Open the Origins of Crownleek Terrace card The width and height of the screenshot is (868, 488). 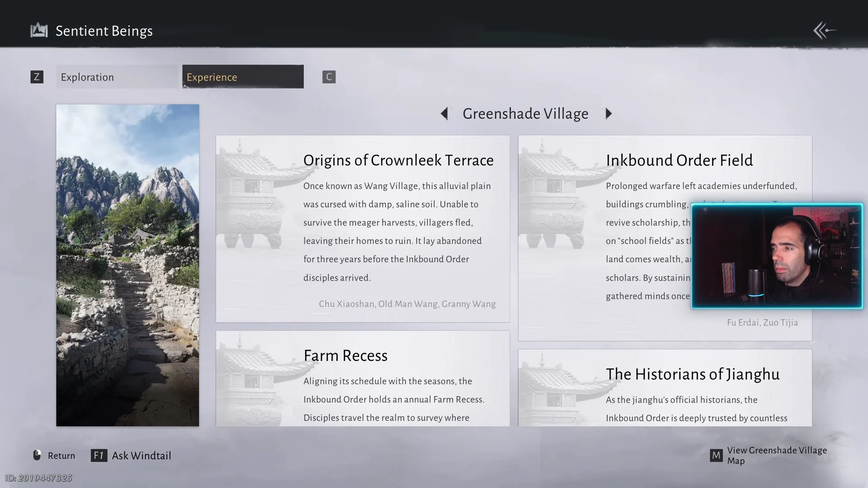tap(363, 229)
